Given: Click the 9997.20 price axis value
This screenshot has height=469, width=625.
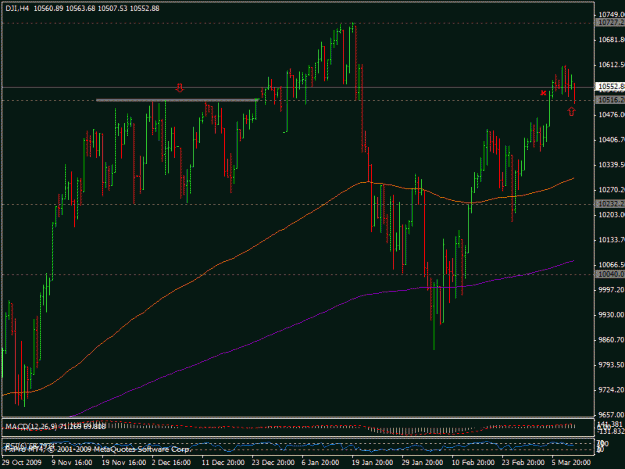Looking at the screenshot, I should [x=611, y=290].
